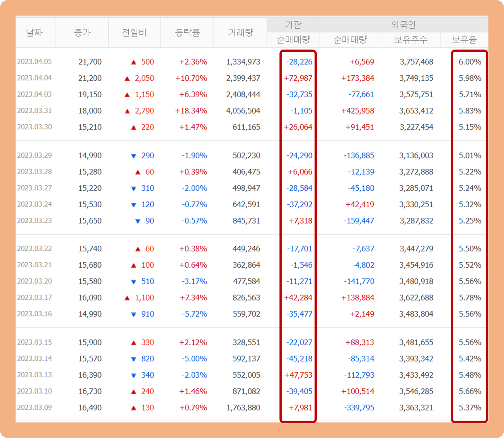The height and width of the screenshot is (438, 504).
Task: Select the date 2023.03.31
Action: coord(34,111)
